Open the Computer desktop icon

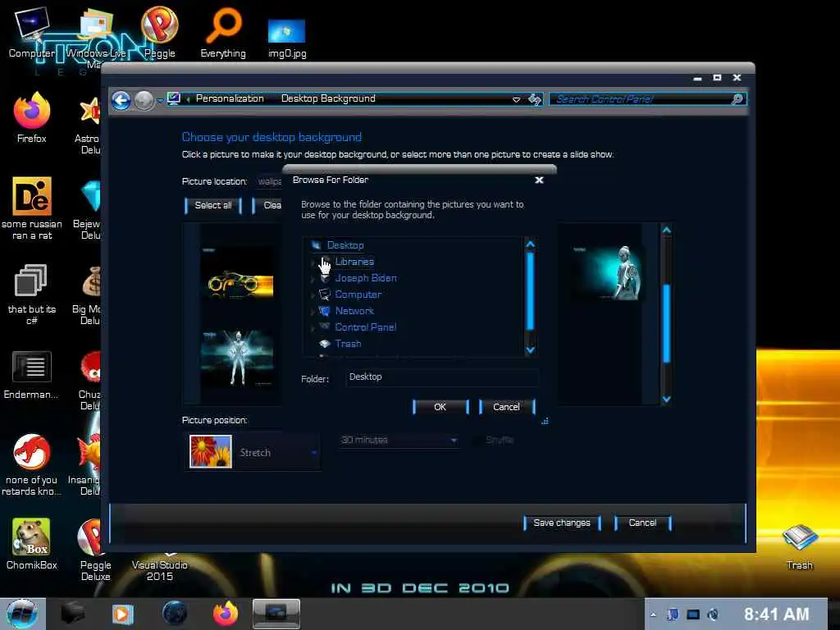pyautogui.click(x=32, y=31)
